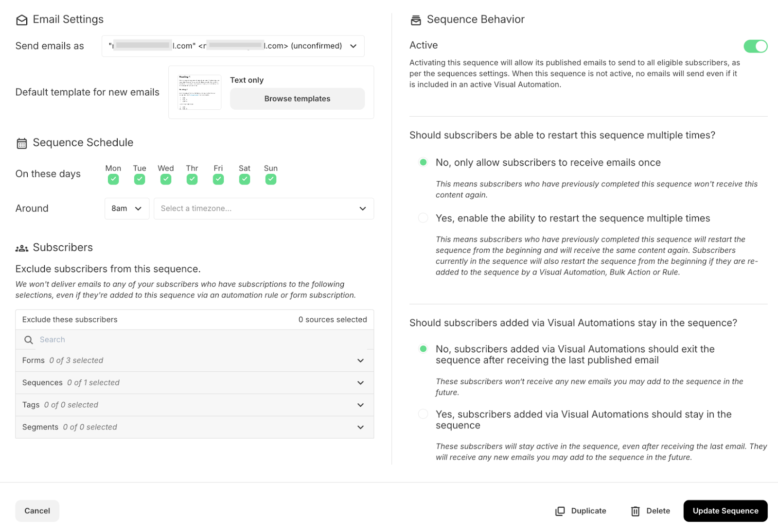Click the Sequence Schedule calendar icon
This screenshot has height=532, width=778.
pos(22,143)
